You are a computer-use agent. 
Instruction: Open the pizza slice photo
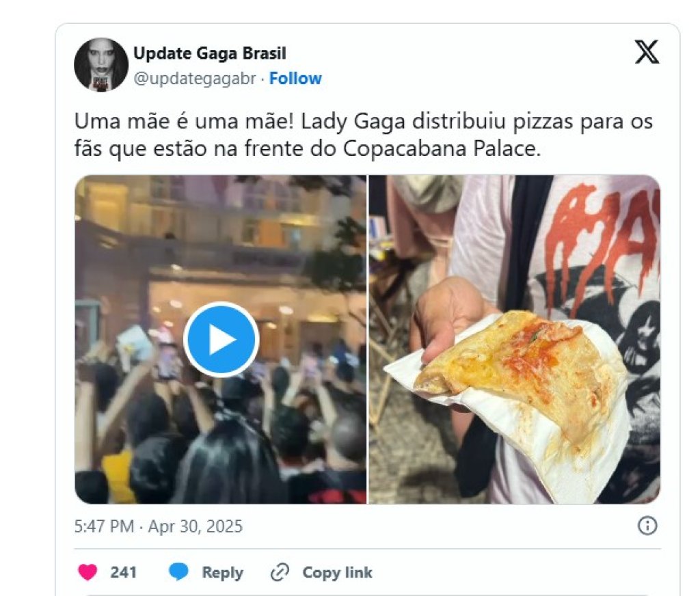click(x=514, y=339)
